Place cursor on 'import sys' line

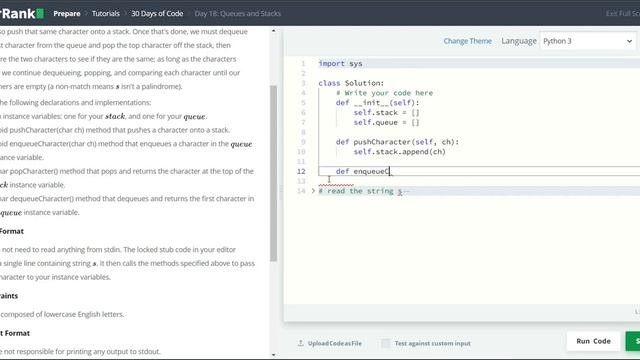340,63
